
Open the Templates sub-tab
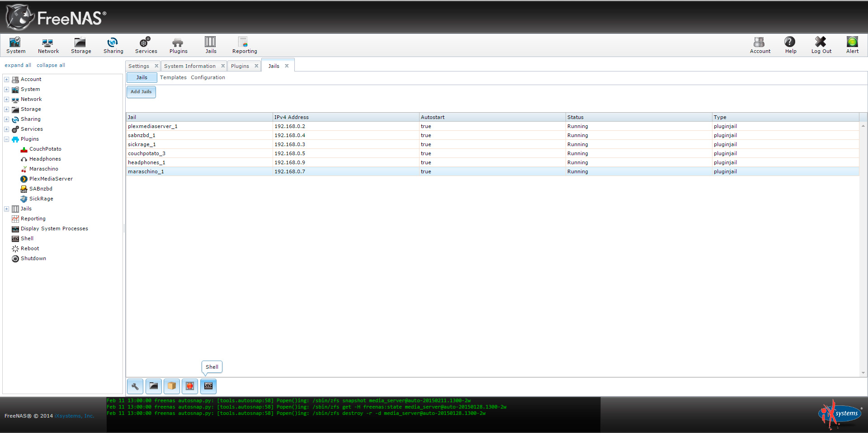173,77
